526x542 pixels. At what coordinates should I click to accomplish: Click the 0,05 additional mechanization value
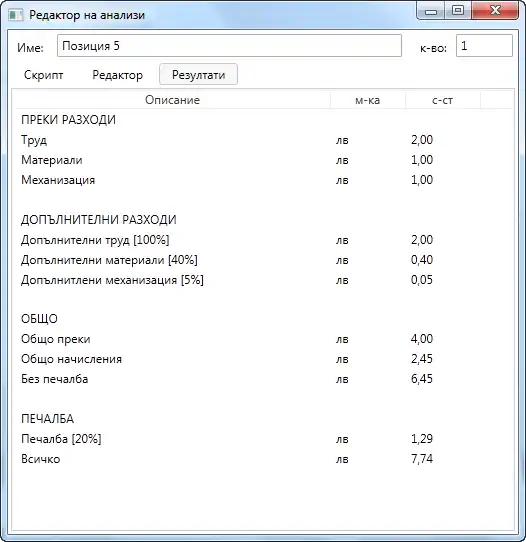point(422,280)
